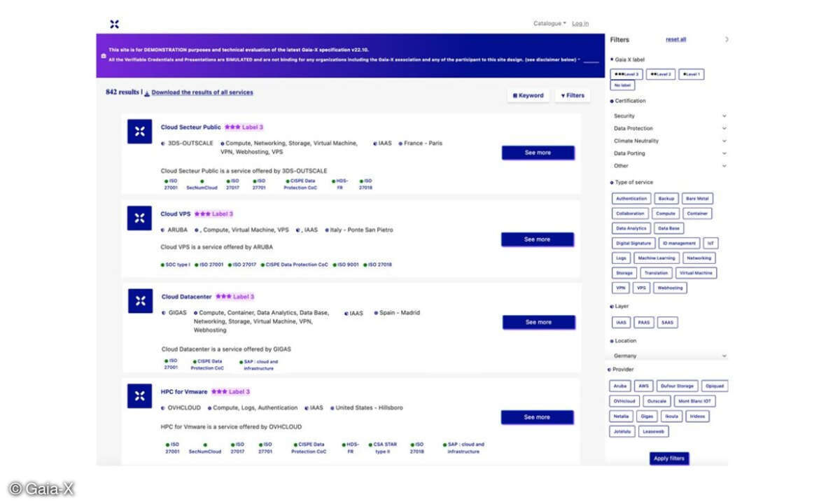The width and height of the screenshot is (840, 504).
Task: Click the Cloud Datacenter service logo
Action: point(140,301)
